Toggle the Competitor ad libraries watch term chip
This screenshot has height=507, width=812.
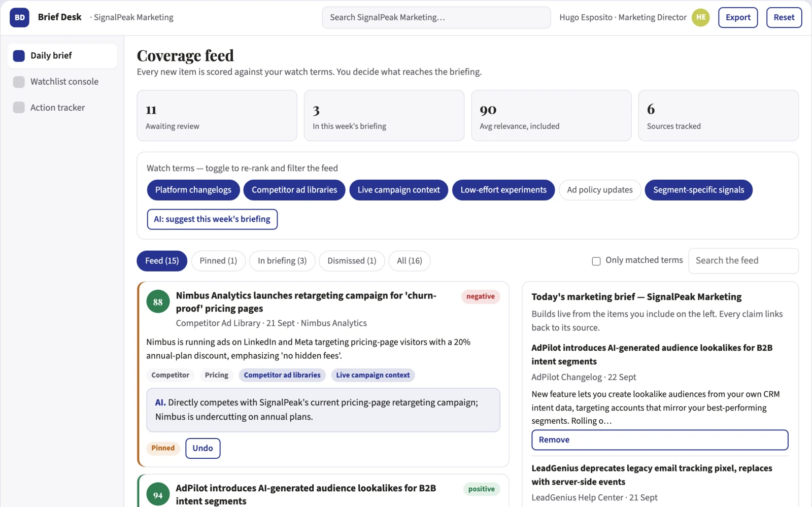294,190
